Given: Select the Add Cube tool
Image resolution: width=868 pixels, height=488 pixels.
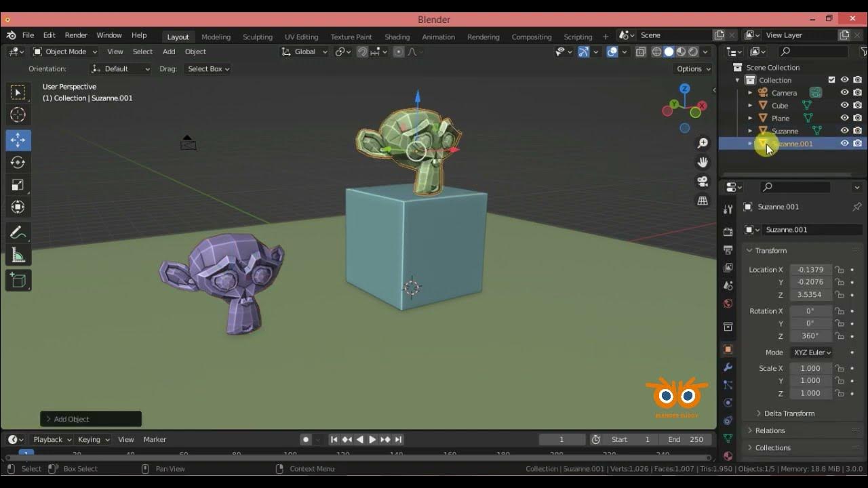Looking at the screenshot, I should tap(18, 281).
